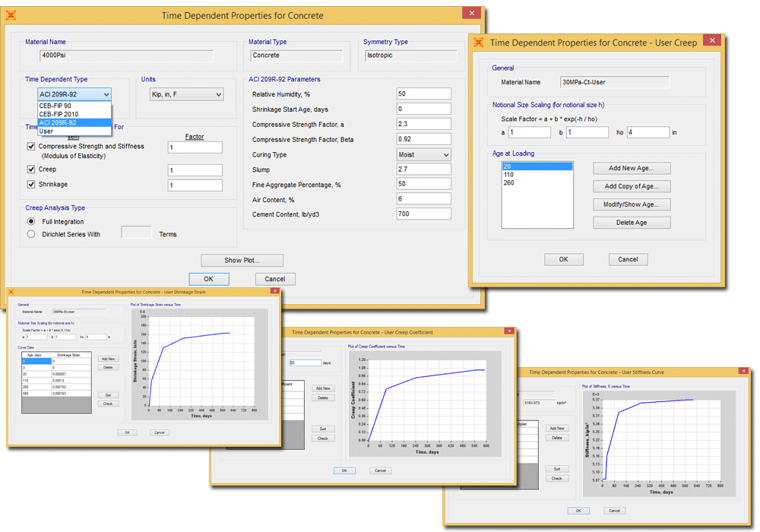Viewport: 760px width, 532px height.
Task: Close the User Shrinkage Strain dialog
Action: point(274,291)
